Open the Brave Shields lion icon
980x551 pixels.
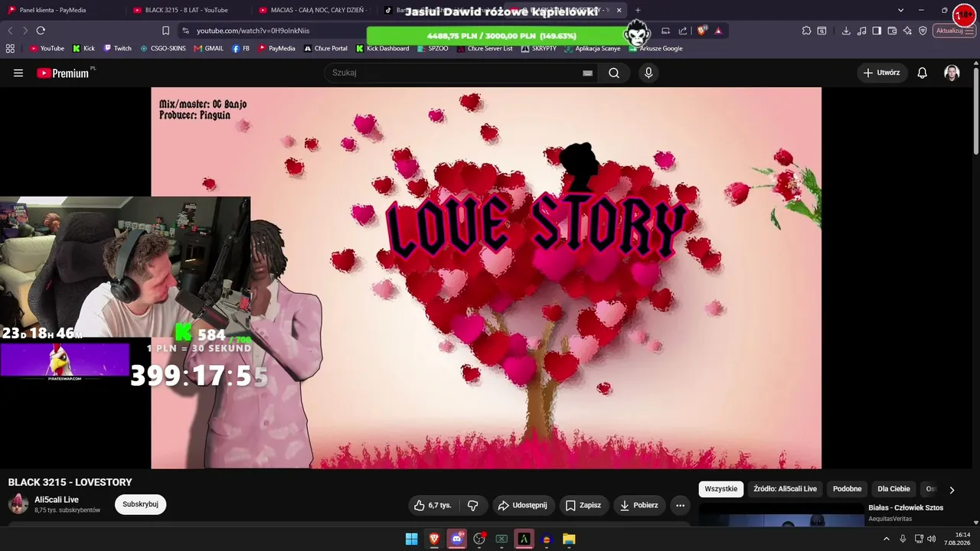(x=701, y=31)
